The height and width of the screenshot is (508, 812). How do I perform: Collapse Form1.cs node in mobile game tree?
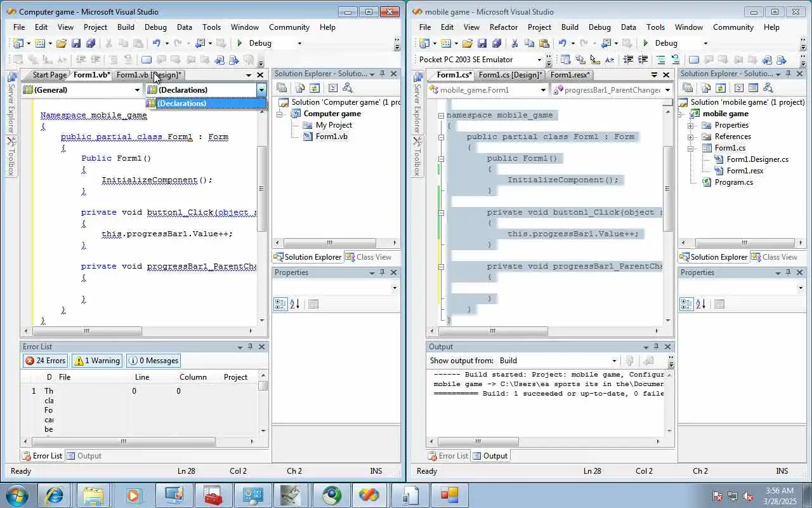[690, 149]
